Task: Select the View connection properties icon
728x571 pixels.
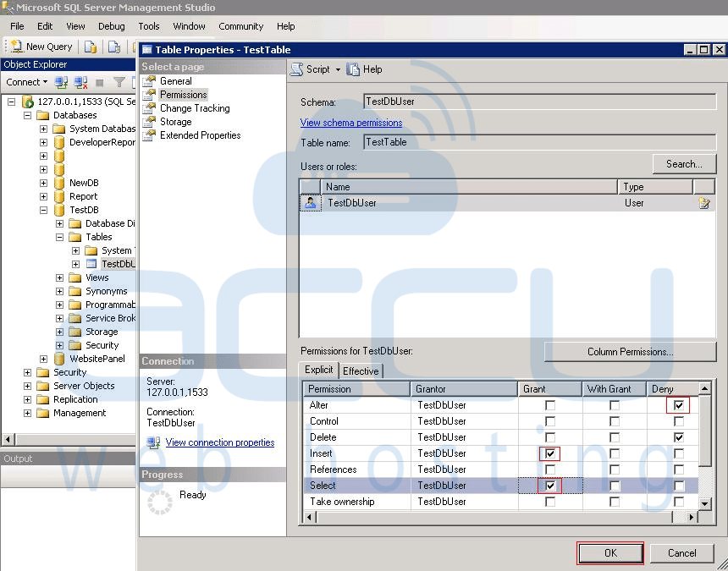Action: (x=155, y=442)
